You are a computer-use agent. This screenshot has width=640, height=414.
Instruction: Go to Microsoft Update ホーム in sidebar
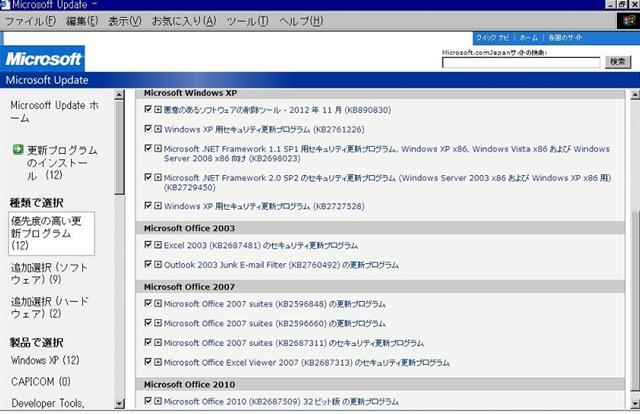(54, 111)
